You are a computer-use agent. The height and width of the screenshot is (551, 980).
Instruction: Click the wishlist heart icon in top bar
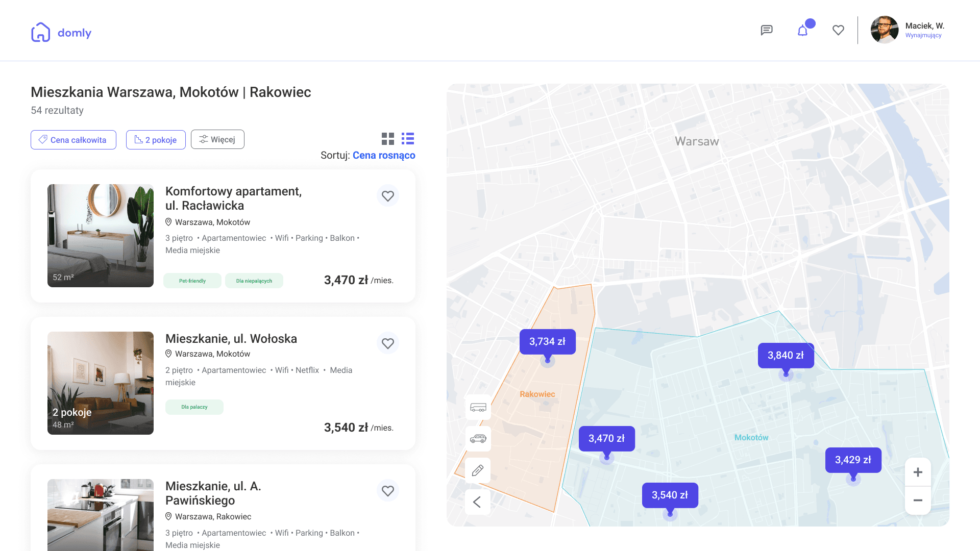(838, 30)
